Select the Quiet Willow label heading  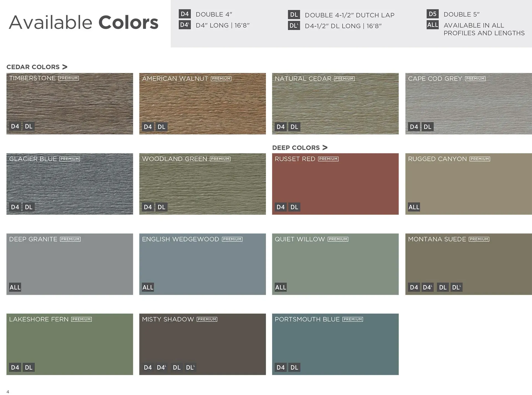click(x=299, y=239)
